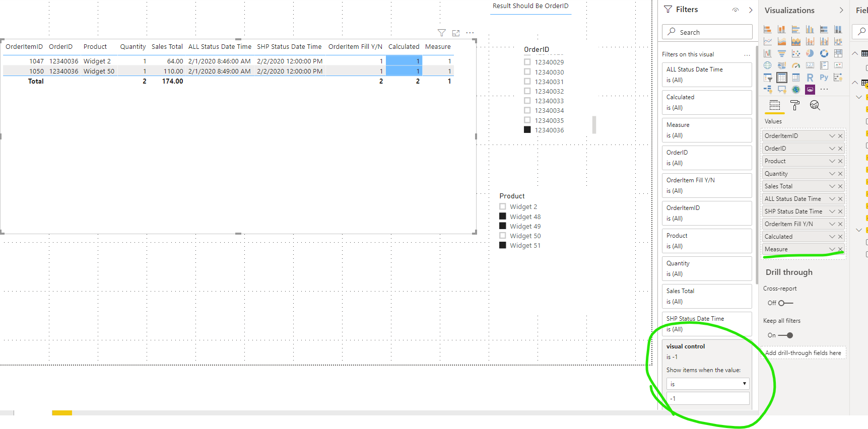Turn on Cross-report drill through
The width and height of the screenshot is (868, 429).
coord(786,303)
